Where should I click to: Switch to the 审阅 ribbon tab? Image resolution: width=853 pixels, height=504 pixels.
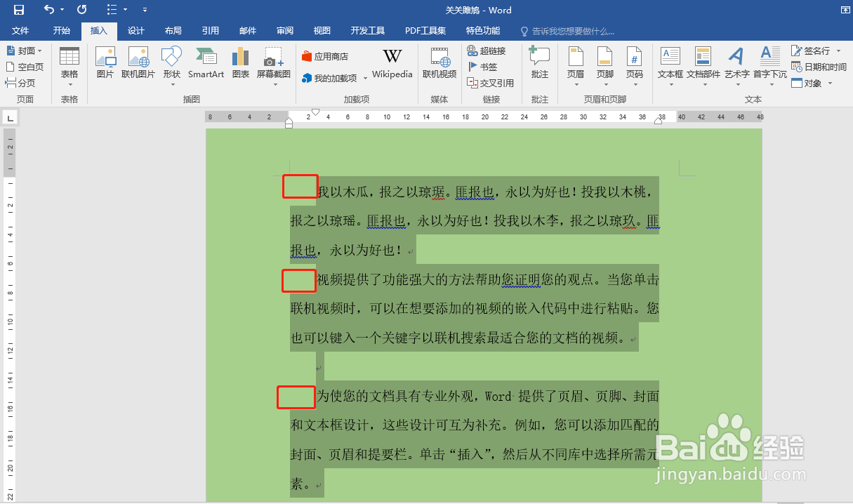click(x=284, y=30)
